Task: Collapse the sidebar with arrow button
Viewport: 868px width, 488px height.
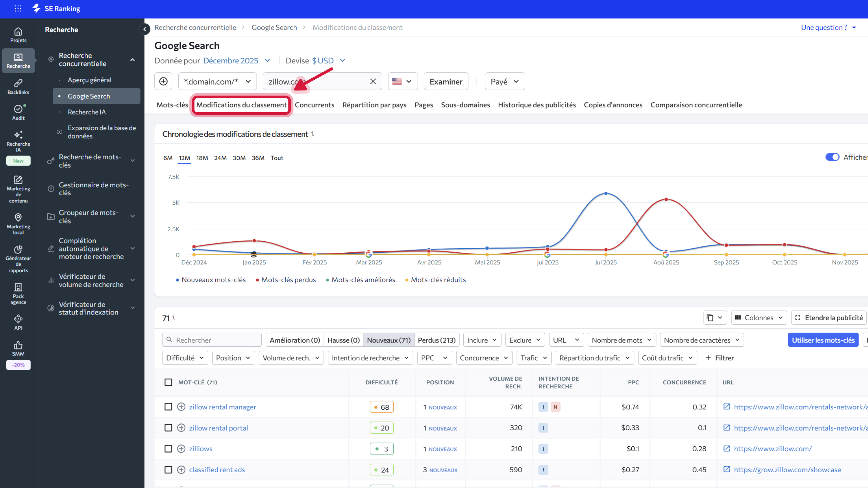Action: pos(145,29)
